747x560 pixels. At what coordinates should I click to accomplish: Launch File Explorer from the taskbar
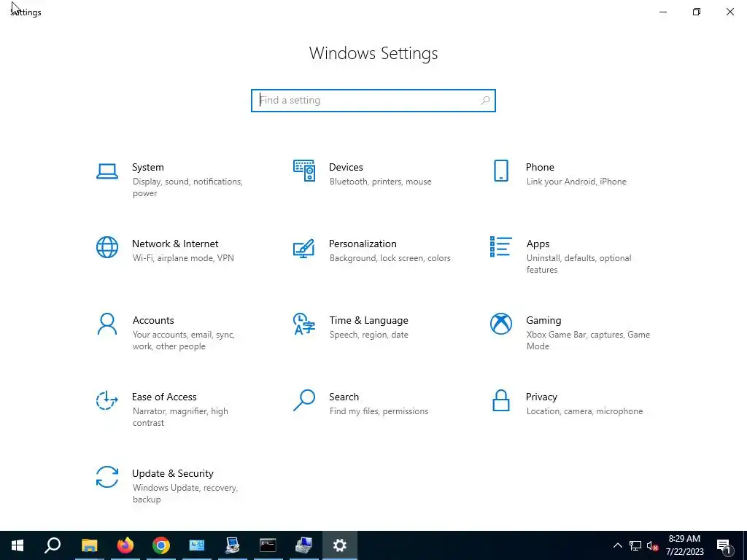pyautogui.click(x=89, y=545)
